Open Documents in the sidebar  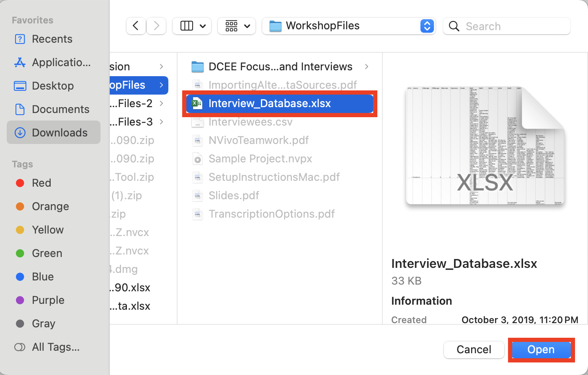click(54, 109)
